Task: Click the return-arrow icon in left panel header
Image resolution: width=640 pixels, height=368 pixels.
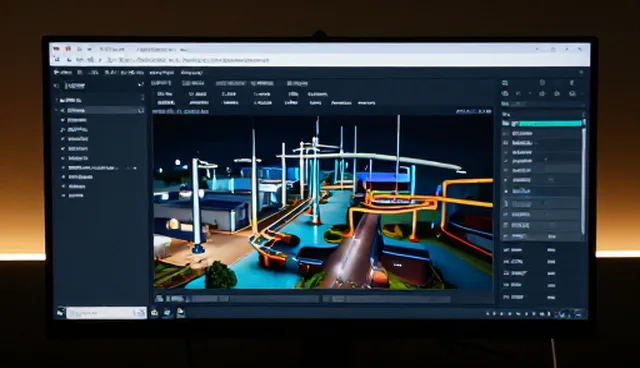Action: [140, 85]
